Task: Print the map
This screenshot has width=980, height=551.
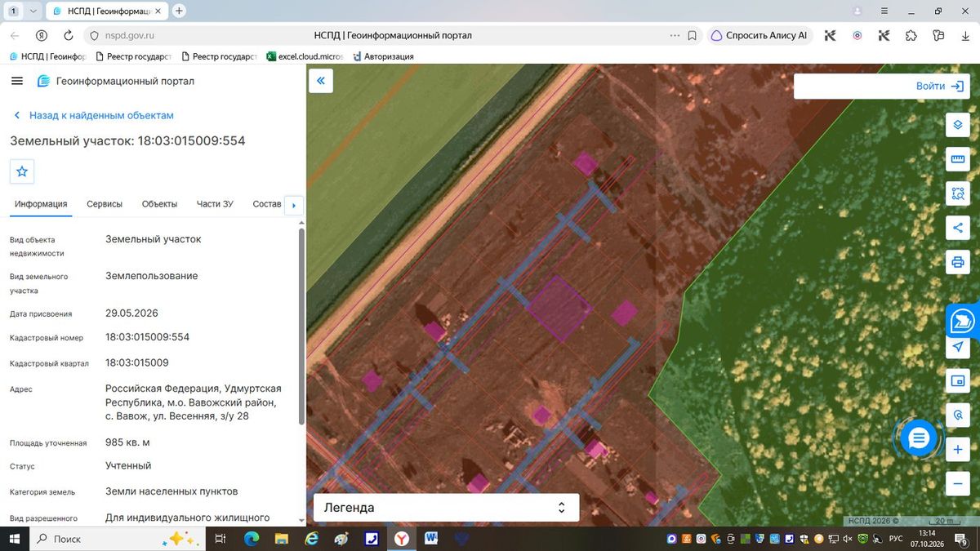Action: click(958, 262)
